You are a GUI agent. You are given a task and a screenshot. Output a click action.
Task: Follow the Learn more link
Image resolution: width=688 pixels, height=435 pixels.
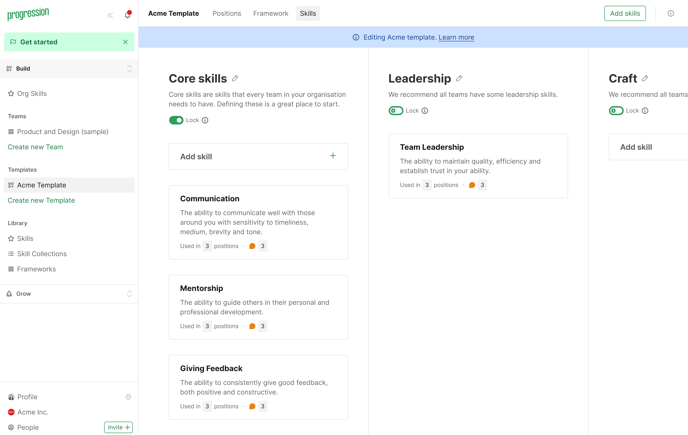[456, 38]
